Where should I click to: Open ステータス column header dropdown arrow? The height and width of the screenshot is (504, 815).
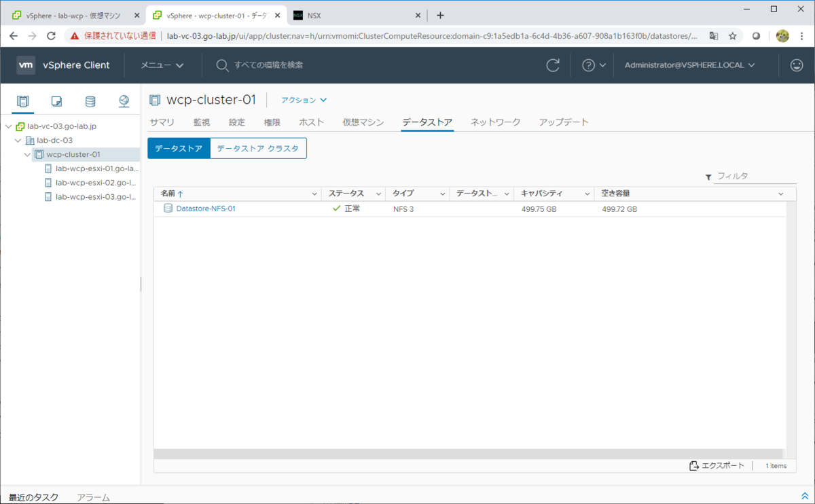coord(379,194)
